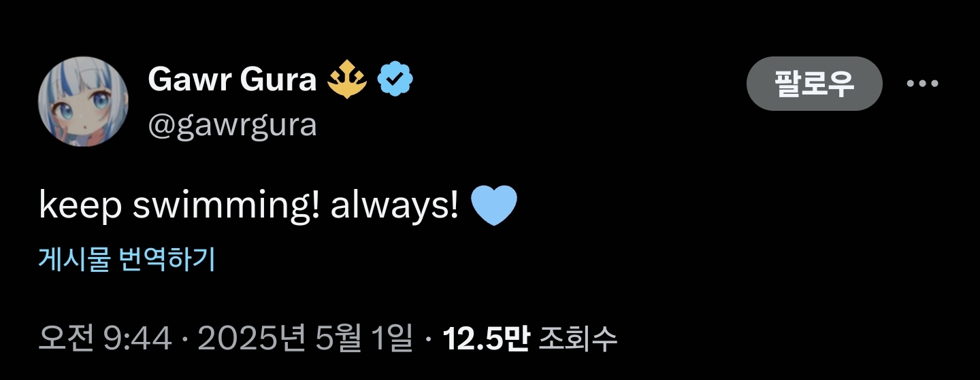
Task: Open the @gawrgura handle link
Action: [x=232, y=125]
